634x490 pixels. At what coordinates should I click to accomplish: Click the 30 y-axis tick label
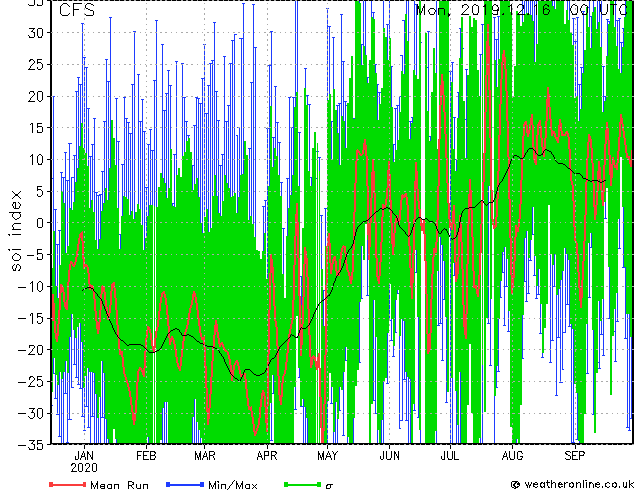(x=36, y=33)
